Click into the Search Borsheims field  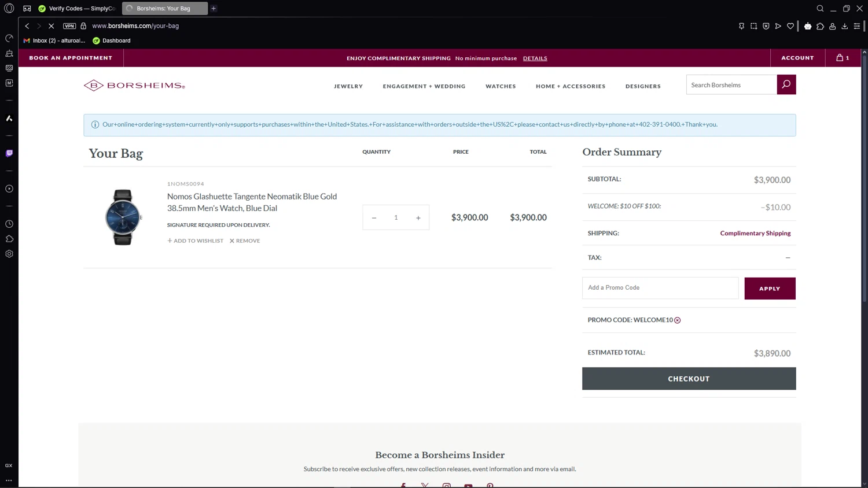[x=731, y=85]
